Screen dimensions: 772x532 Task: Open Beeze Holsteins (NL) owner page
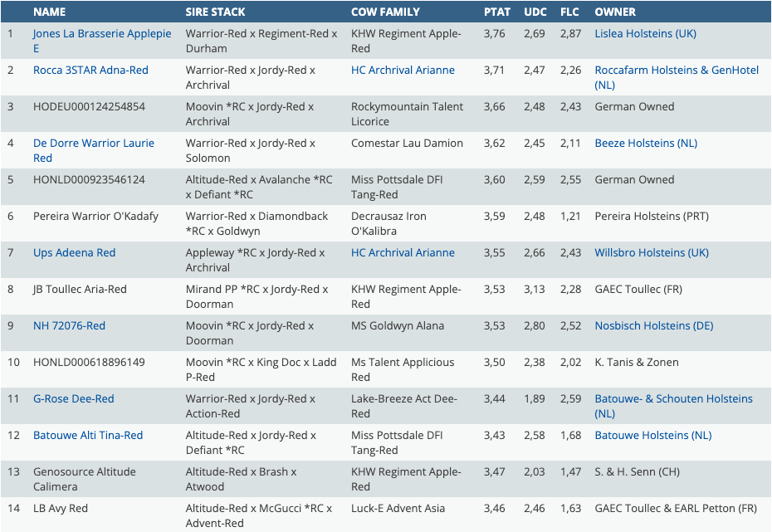click(646, 144)
